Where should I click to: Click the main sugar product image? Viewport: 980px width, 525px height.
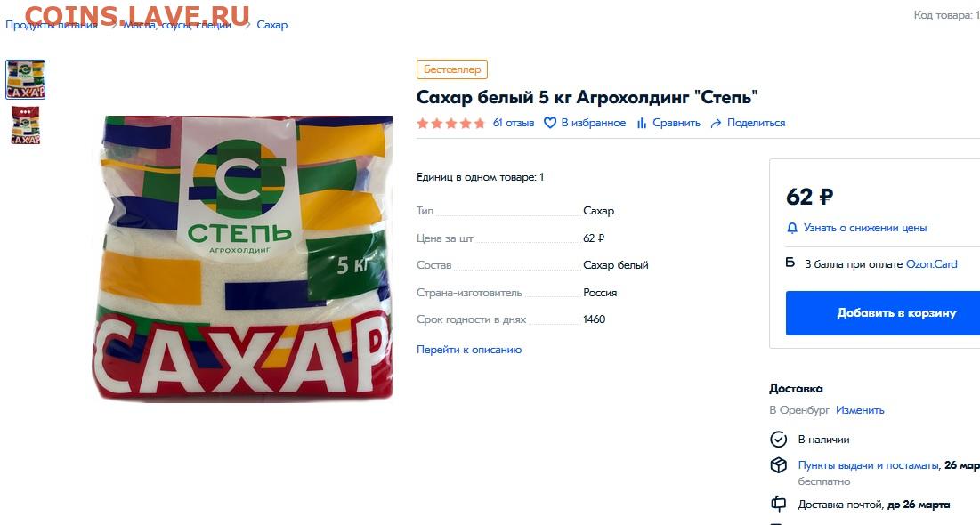point(242,258)
